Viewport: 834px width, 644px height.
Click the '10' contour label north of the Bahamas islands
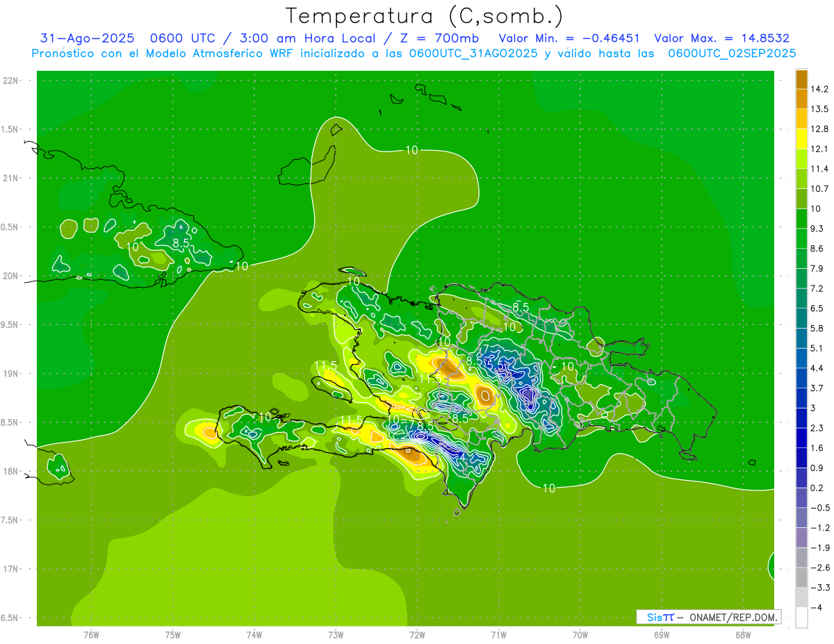click(x=411, y=149)
